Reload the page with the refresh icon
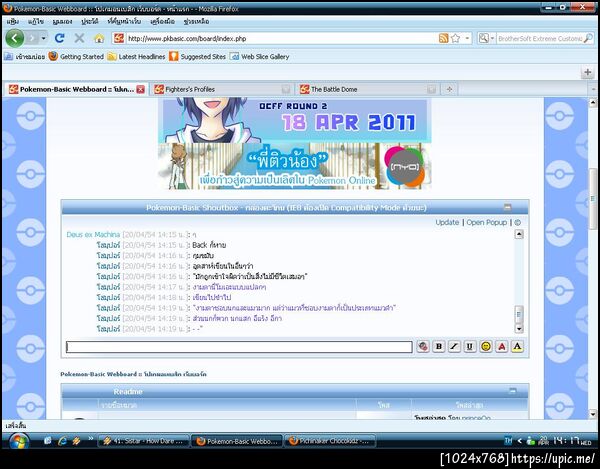This screenshot has height=469, width=600. (x=59, y=38)
